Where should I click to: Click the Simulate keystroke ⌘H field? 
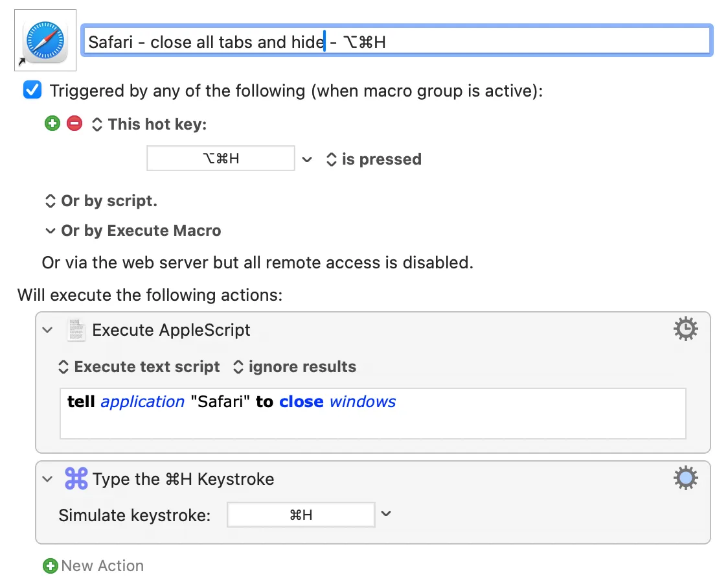pyautogui.click(x=301, y=515)
